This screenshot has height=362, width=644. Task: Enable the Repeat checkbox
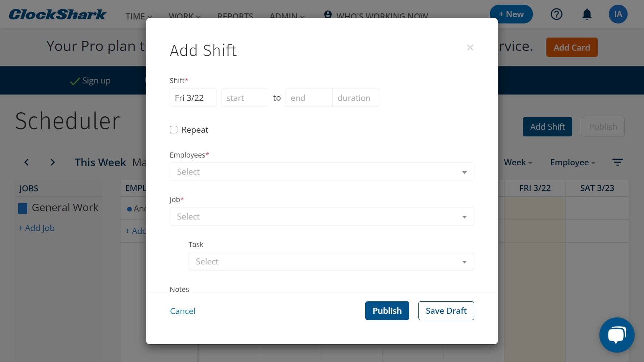[x=173, y=130]
